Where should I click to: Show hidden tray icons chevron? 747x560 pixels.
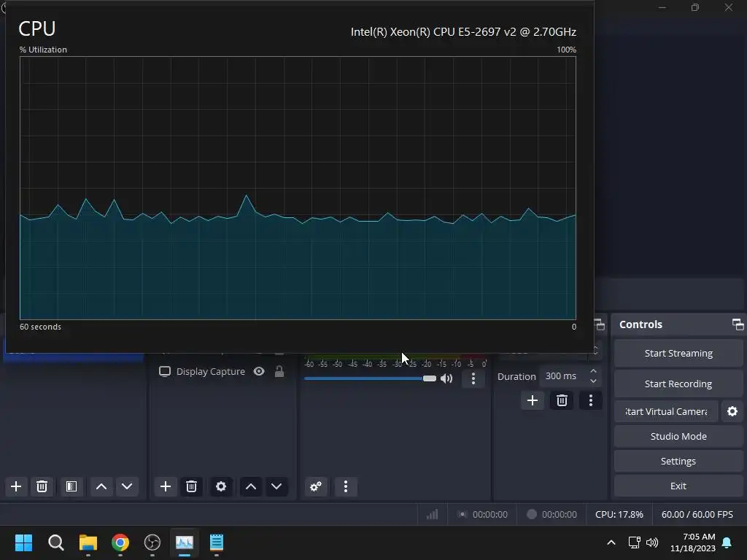coord(611,542)
